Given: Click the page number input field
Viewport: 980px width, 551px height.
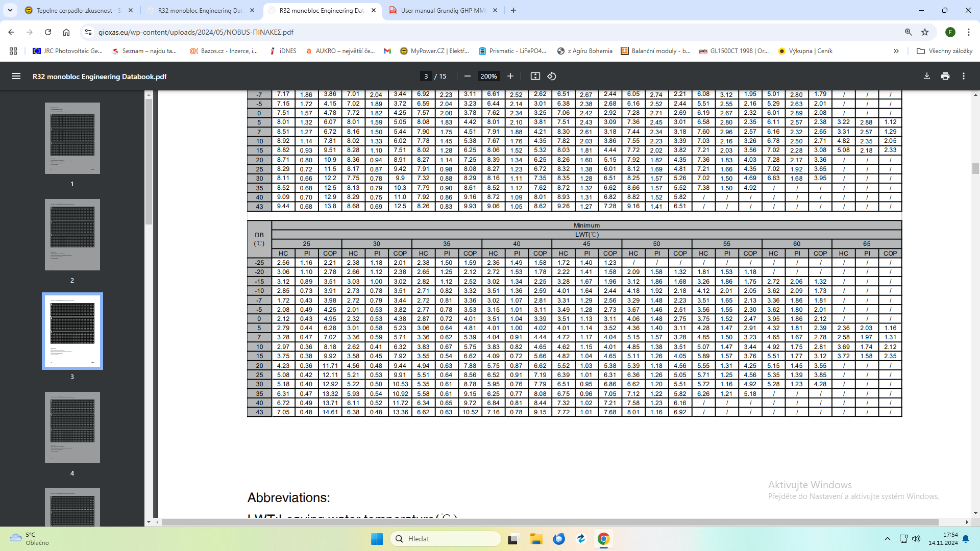Looking at the screenshot, I should 426,76.
